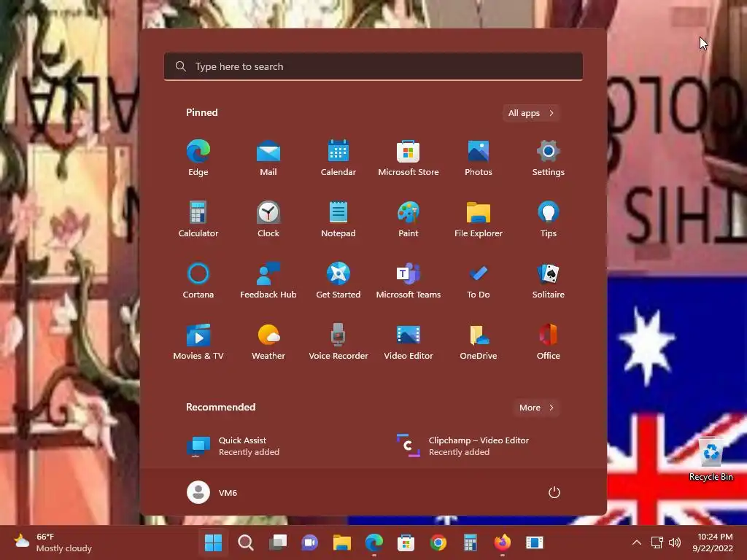Select the Recycle Bin desktop icon
The height and width of the screenshot is (560, 747).
[x=711, y=459]
